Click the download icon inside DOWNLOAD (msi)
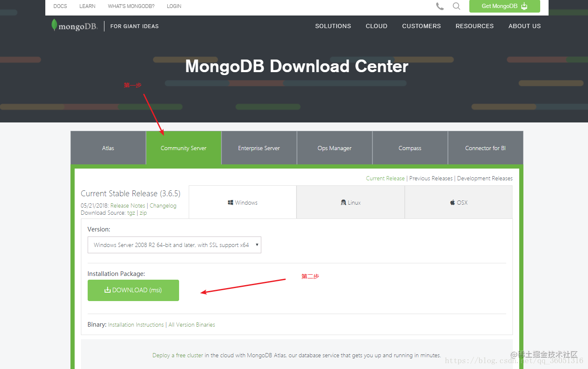Viewport: 588px width, 369px height. (x=107, y=290)
